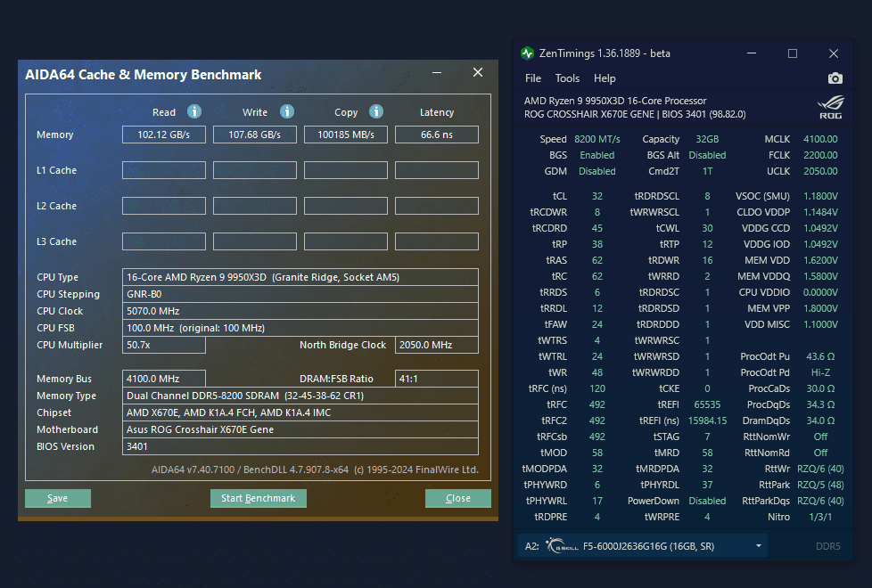Click CPU Multiplier field 50.7x

coord(164,345)
